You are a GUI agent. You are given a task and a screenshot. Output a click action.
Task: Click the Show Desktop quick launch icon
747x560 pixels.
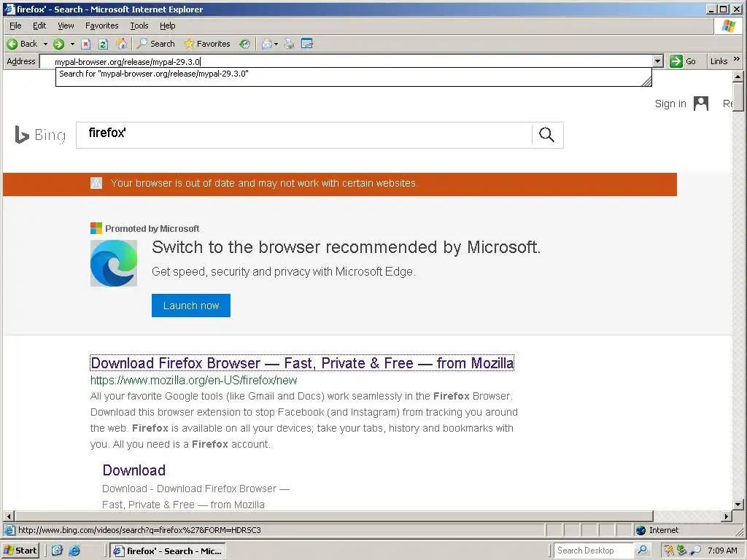(x=57, y=551)
